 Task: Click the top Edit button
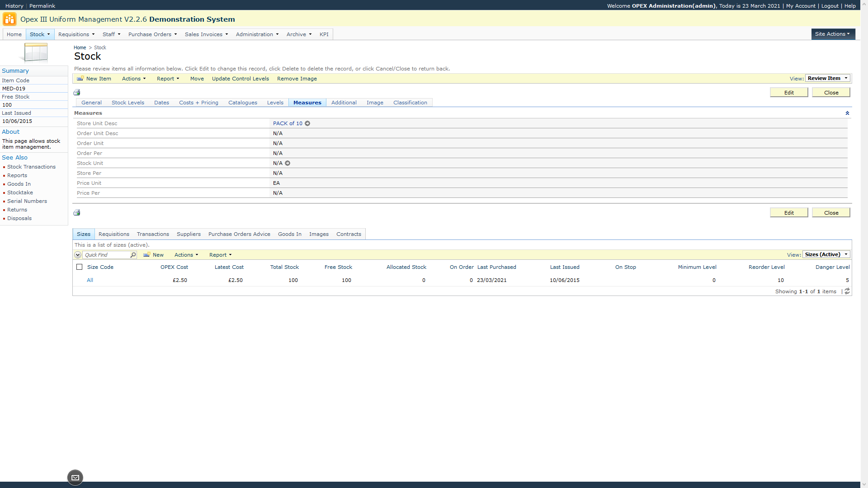click(788, 92)
